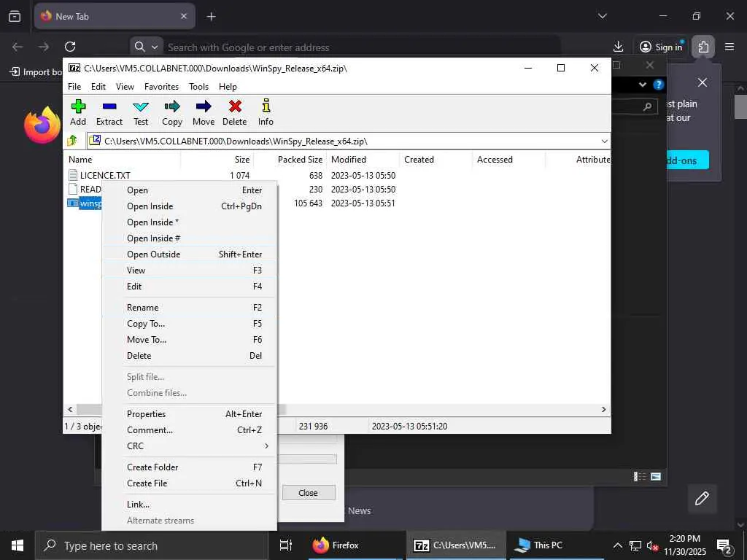Select Rename in the context menu
Viewport: 747px width, 560px height.
click(189, 308)
